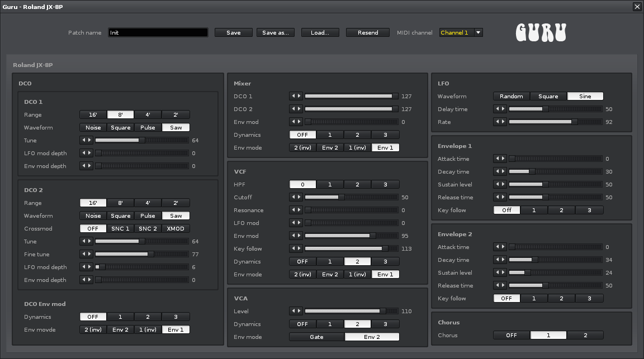The width and height of the screenshot is (644, 359).
Task: Switch VCA Env mode to Gate
Action: tap(316, 337)
